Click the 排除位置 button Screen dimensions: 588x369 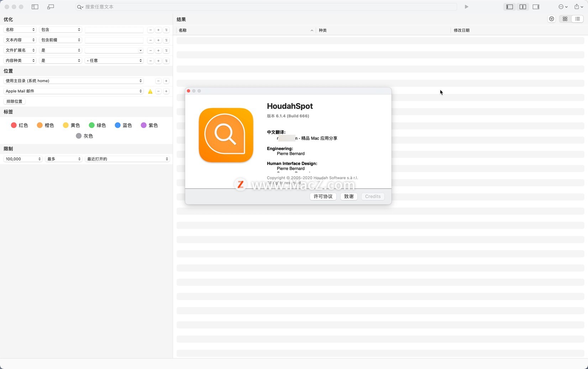15,101
